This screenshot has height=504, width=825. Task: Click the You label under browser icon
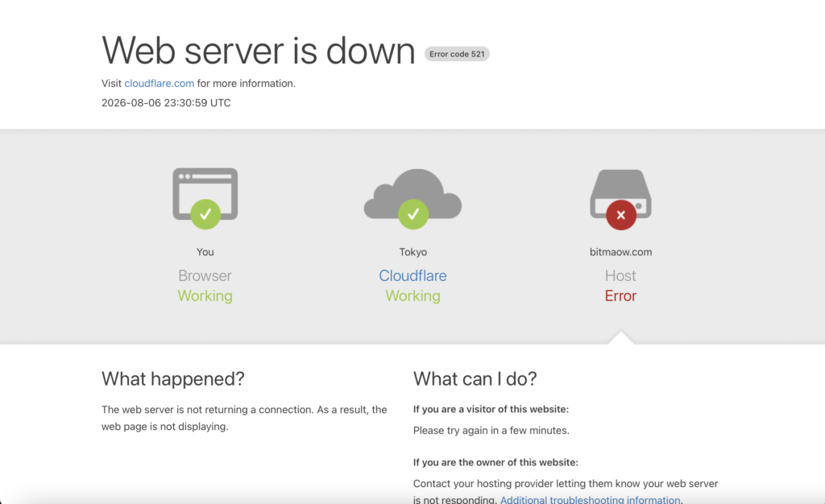click(205, 252)
